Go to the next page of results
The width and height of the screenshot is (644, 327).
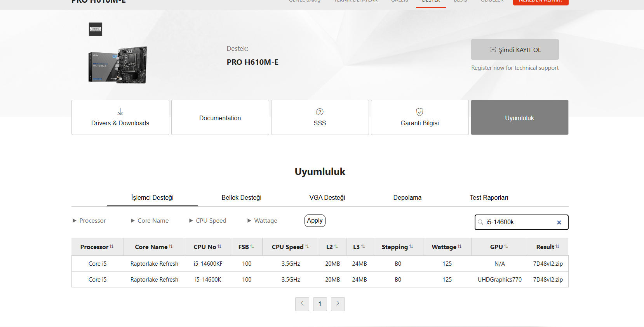tap(338, 304)
